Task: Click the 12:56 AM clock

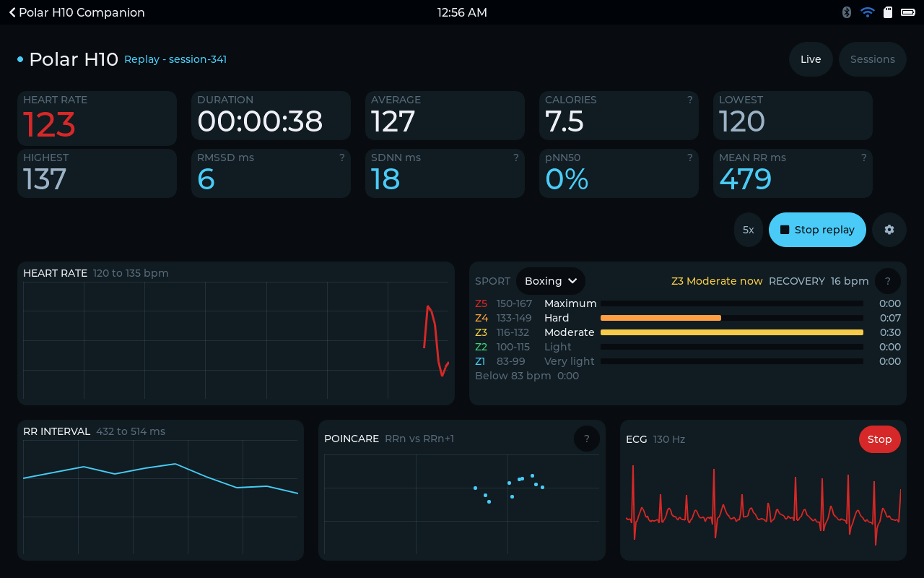Action: (x=462, y=12)
